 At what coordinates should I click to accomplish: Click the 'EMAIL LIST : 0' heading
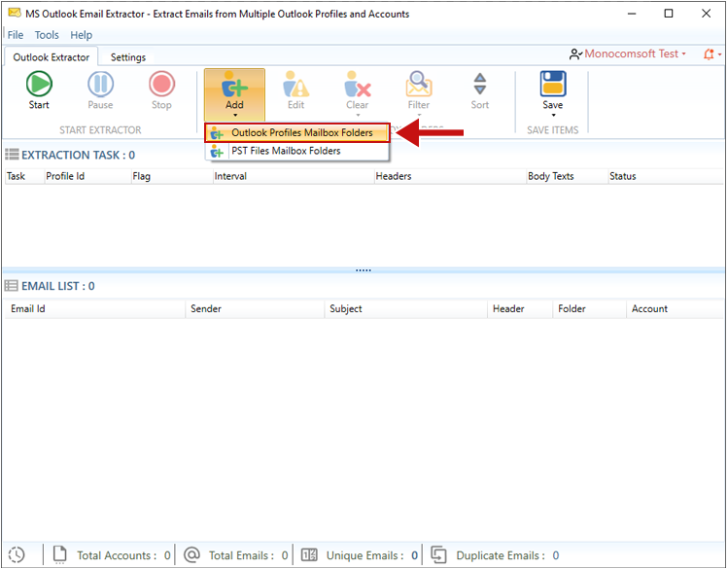58,286
